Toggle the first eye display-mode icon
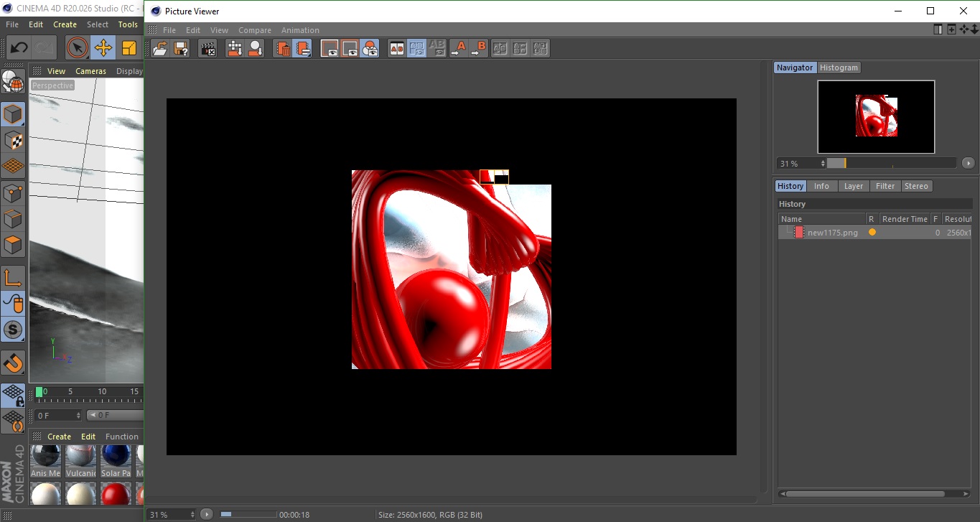Screen dimensions: 980x522 pyautogui.click(x=330, y=49)
